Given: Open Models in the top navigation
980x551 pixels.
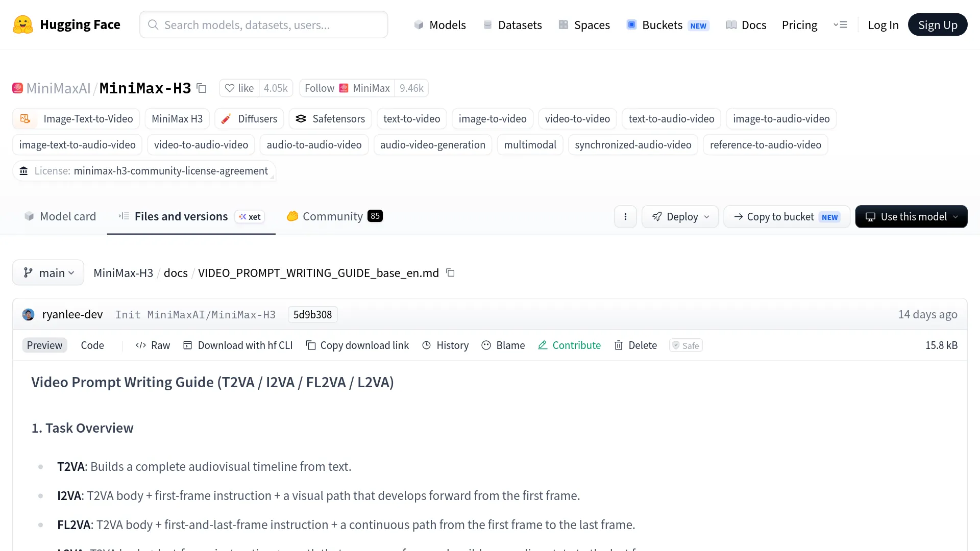Looking at the screenshot, I should [439, 24].
